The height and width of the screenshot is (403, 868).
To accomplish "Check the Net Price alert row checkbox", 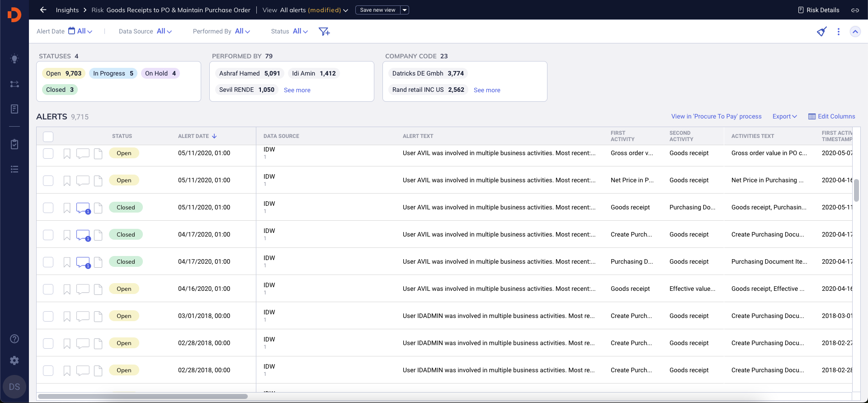I will (x=48, y=180).
